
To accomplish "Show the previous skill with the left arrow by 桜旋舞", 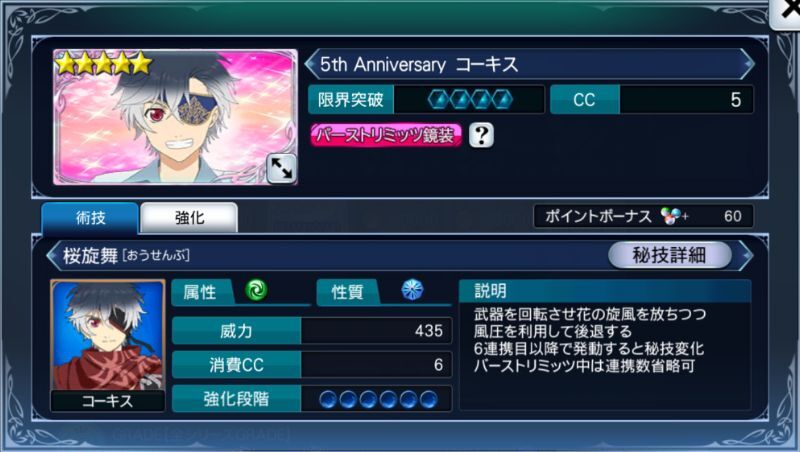I will [x=53, y=255].
